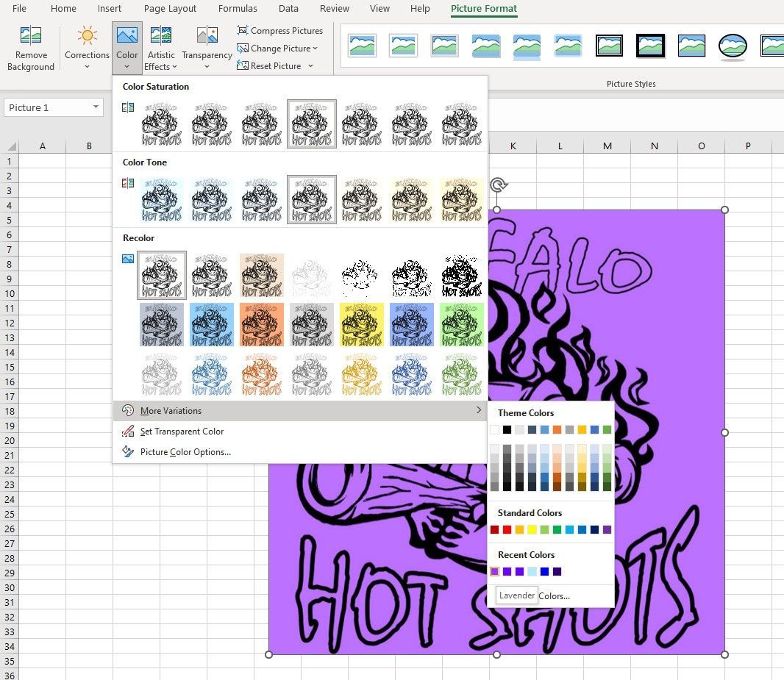Open the More Variations submenu arrow
The image size is (784, 680).
(479, 410)
